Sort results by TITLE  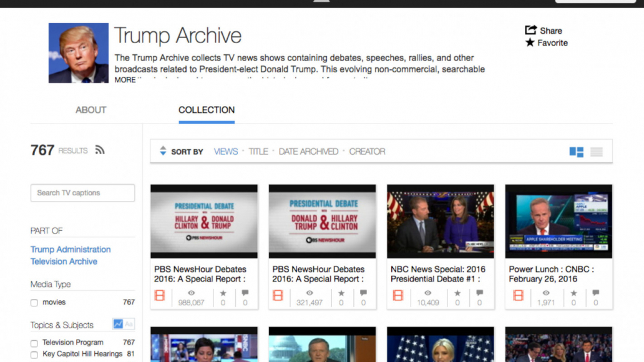[258, 152]
